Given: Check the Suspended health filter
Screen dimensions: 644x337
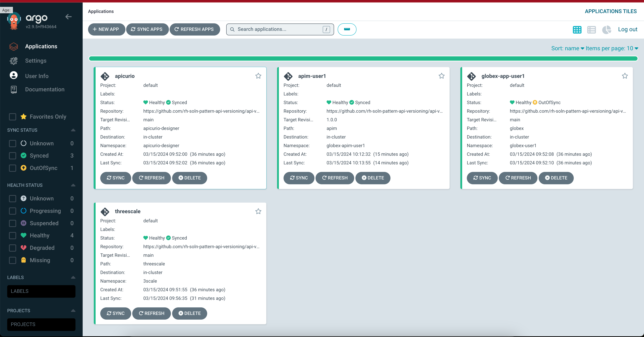Looking at the screenshot, I should point(13,223).
